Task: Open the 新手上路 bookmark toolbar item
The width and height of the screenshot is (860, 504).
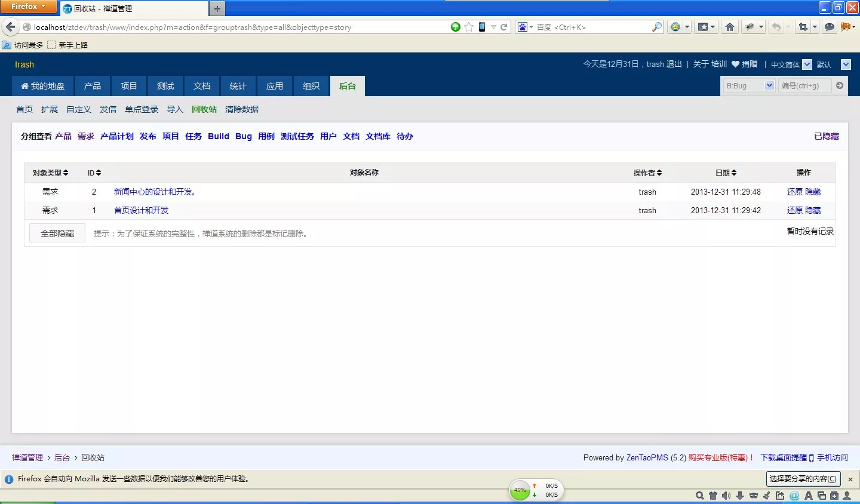Action: pyautogui.click(x=67, y=45)
